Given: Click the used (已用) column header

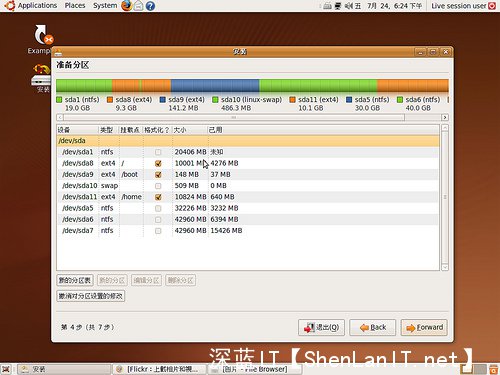Looking at the screenshot, I should [323, 130].
